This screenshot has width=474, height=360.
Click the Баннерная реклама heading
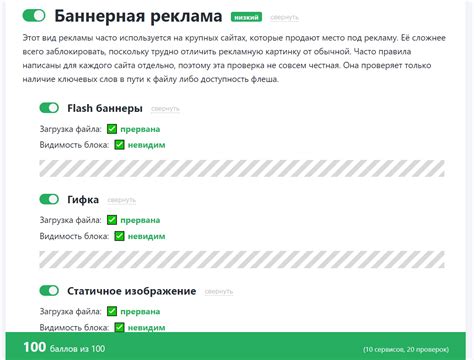138,16
